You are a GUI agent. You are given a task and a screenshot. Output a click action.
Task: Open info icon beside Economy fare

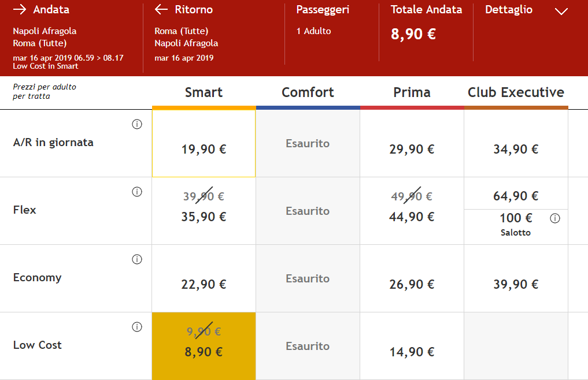tap(137, 259)
